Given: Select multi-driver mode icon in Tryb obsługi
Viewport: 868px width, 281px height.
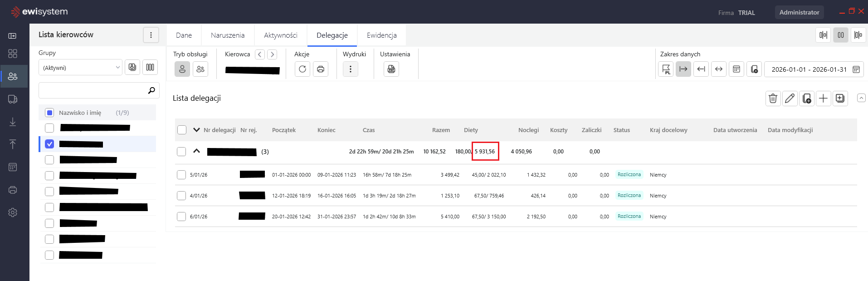Looking at the screenshot, I should [200, 69].
